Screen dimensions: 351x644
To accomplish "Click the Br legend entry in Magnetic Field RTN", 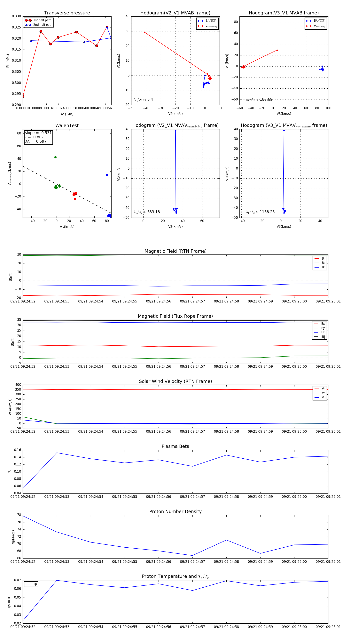I will [x=320, y=259].
